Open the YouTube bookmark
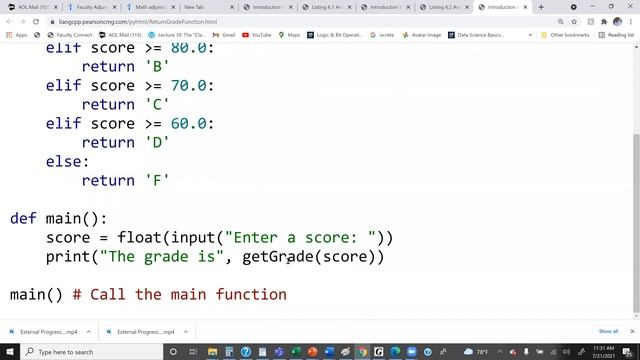This screenshot has width=640, height=360. [x=256, y=35]
